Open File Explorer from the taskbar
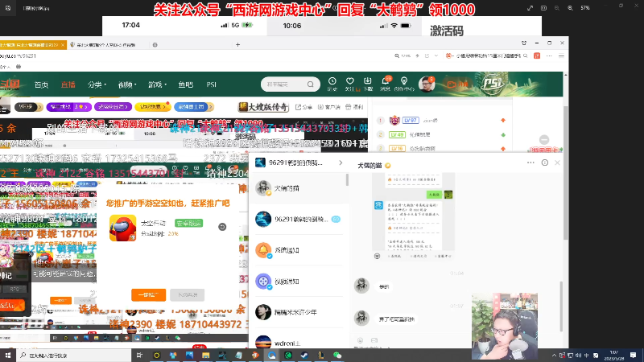 pyautogui.click(x=206, y=355)
